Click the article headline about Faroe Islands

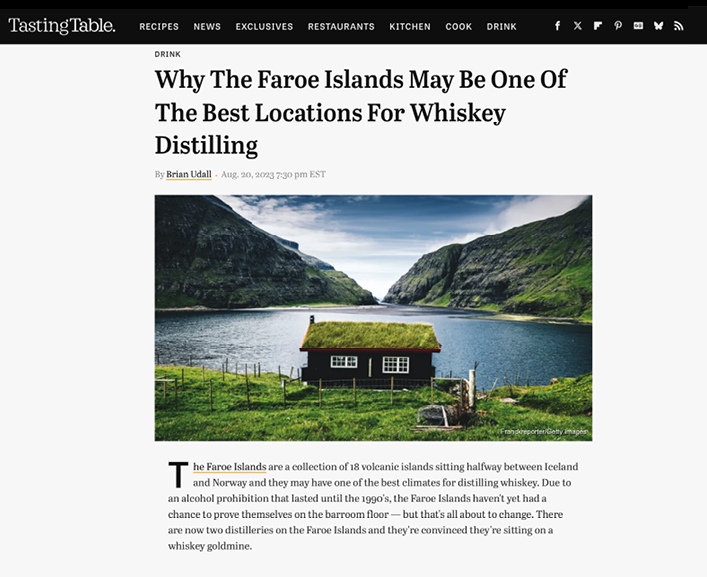point(361,112)
